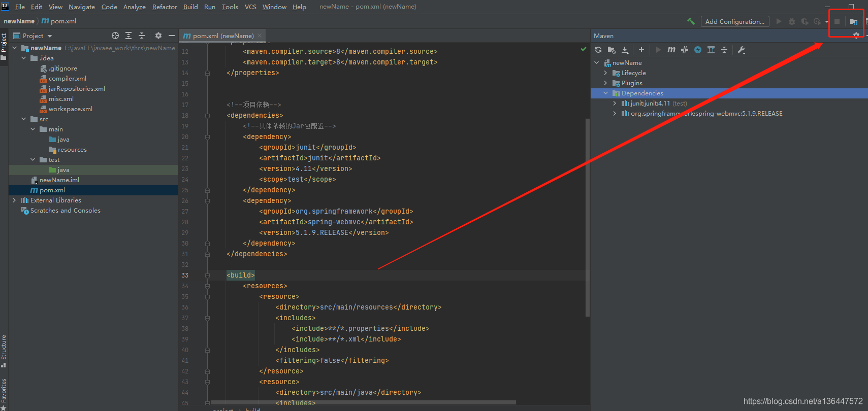Click Show Dependencies diagram icon
The width and height of the screenshot is (868, 411).
click(x=711, y=50)
